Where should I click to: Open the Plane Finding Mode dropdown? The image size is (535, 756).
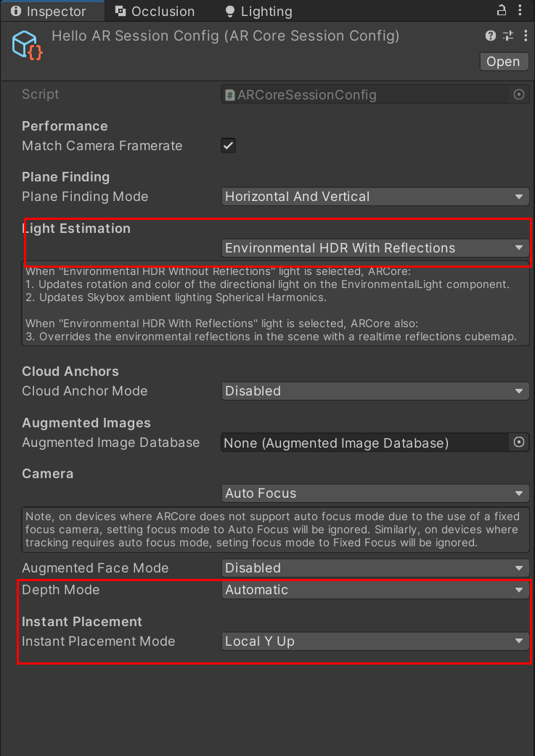tap(375, 197)
